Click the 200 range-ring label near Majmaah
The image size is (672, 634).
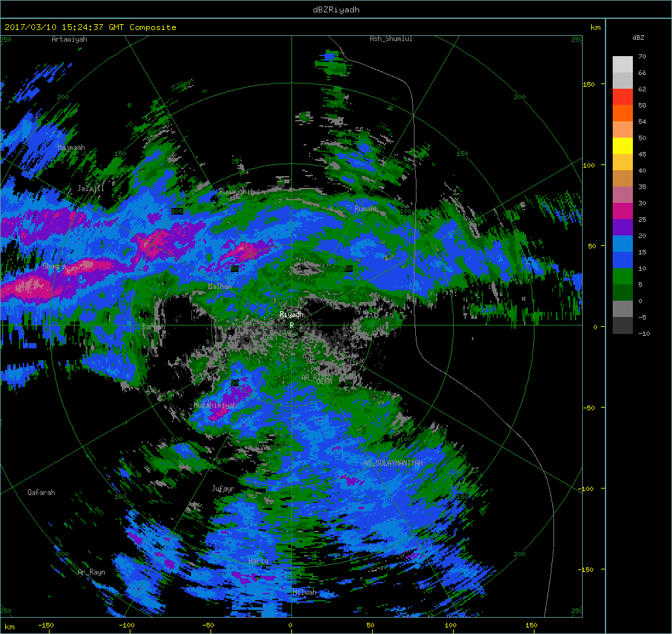click(x=63, y=97)
